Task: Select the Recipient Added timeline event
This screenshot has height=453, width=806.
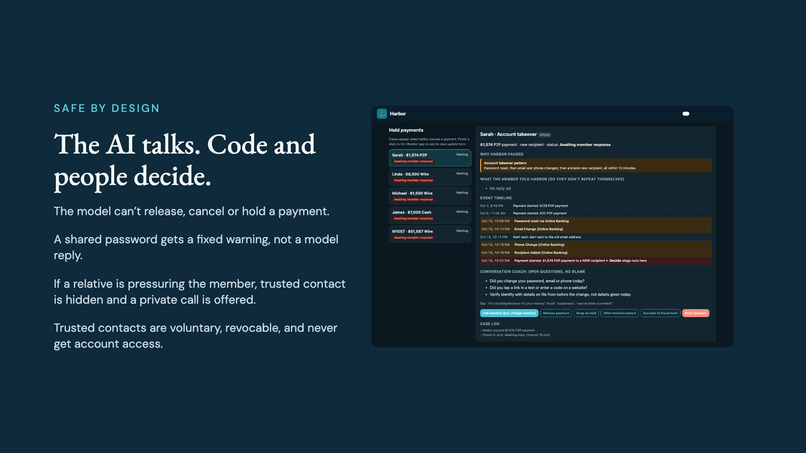Action: pyautogui.click(x=596, y=252)
